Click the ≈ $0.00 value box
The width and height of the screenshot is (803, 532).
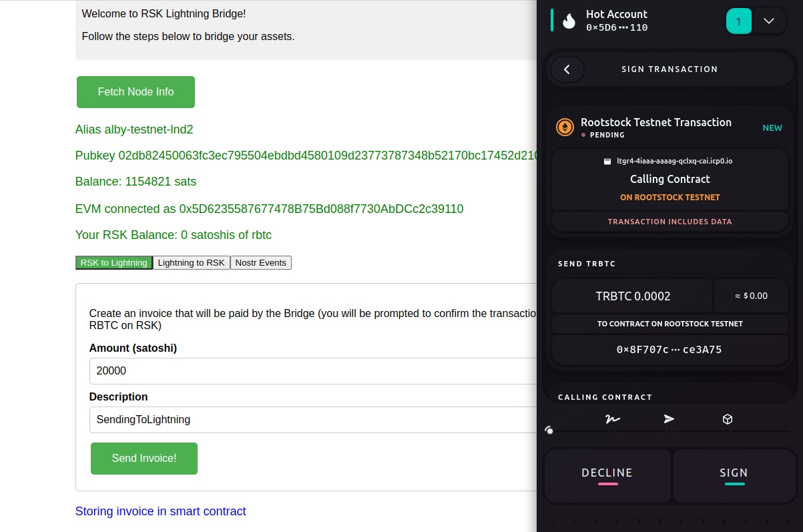click(751, 296)
